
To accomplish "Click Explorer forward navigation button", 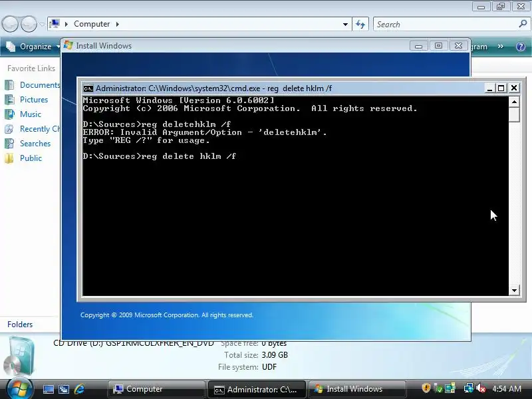I will pos(29,25).
